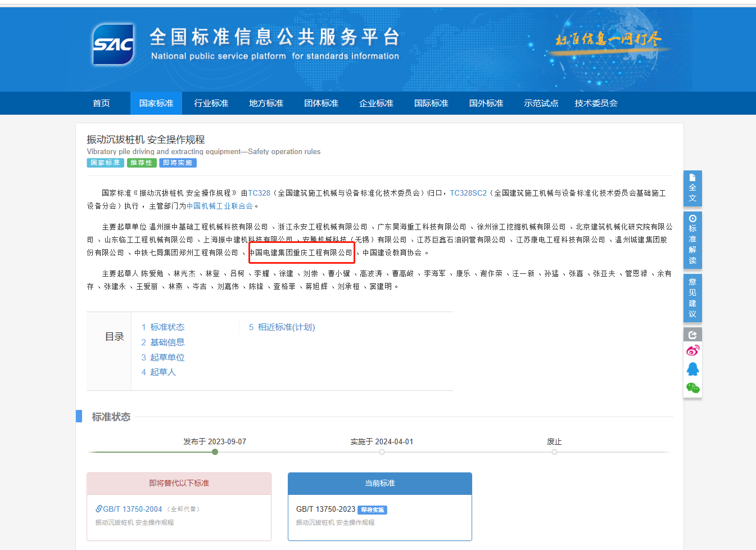Share to QQ via penguin icon
Viewport: 756px width, 550px height.
pos(692,369)
